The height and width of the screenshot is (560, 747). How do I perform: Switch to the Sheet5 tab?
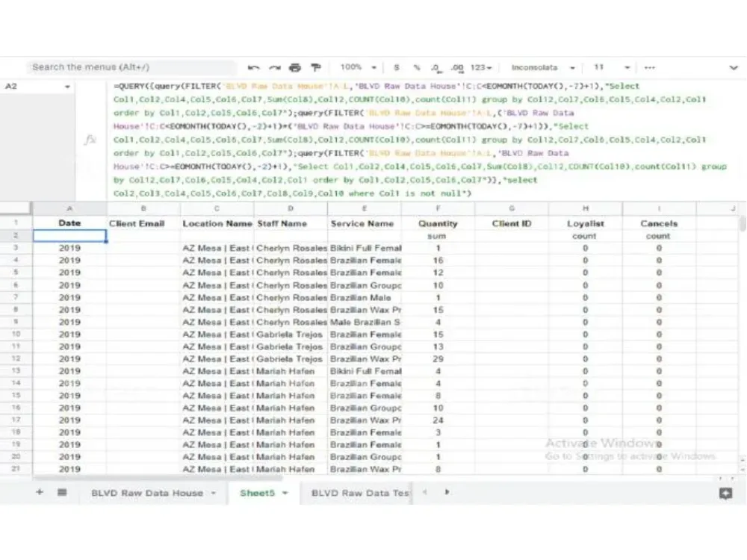pyautogui.click(x=258, y=493)
